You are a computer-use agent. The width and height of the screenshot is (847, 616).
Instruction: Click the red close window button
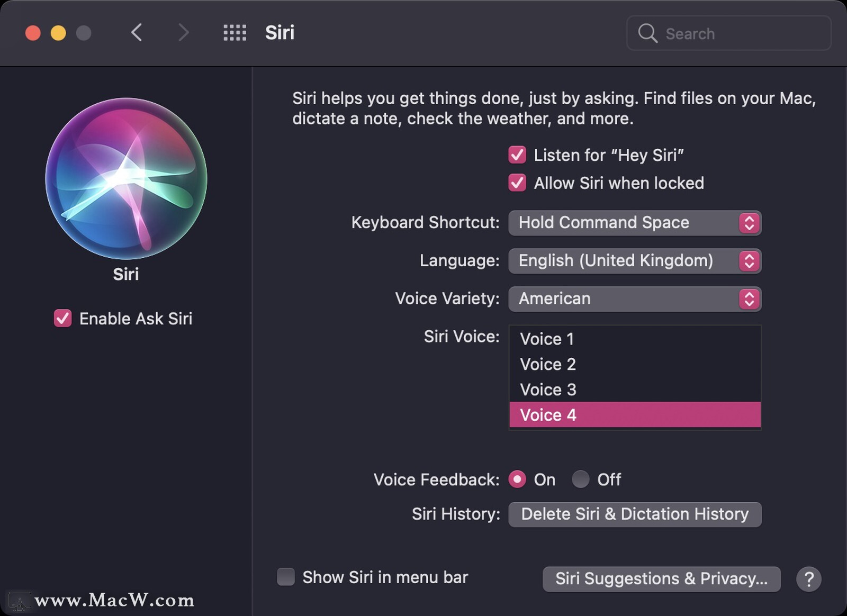[33, 33]
